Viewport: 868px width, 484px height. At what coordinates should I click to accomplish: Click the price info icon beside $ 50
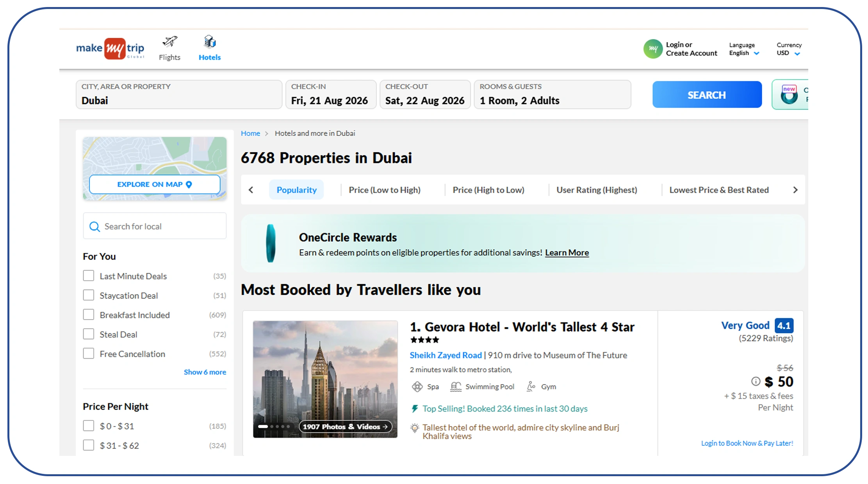pyautogui.click(x=756, y=381)
